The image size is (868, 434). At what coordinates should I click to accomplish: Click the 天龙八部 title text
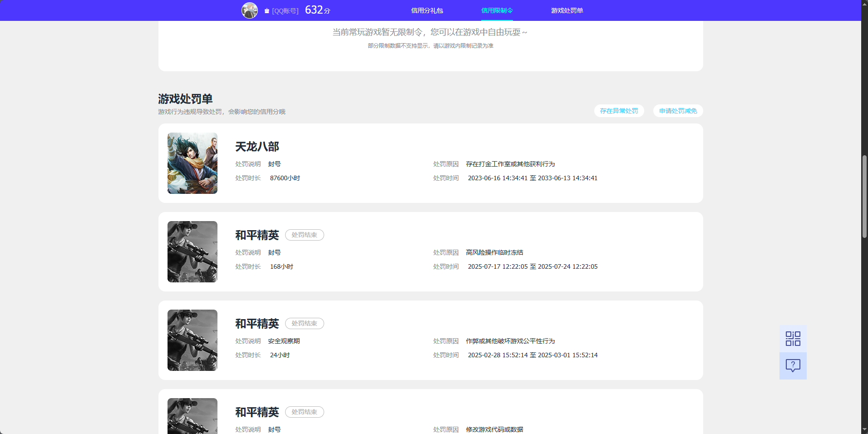(x=257, y=147)
